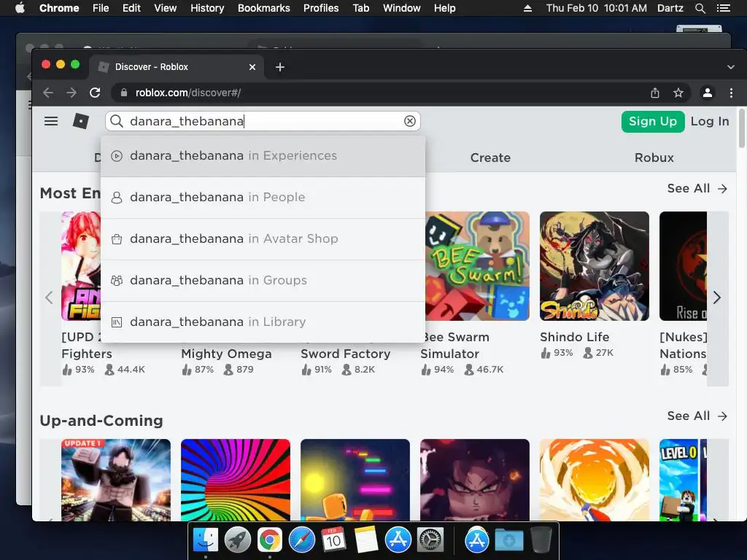Open the Robux tab

(x=654, y=157)
